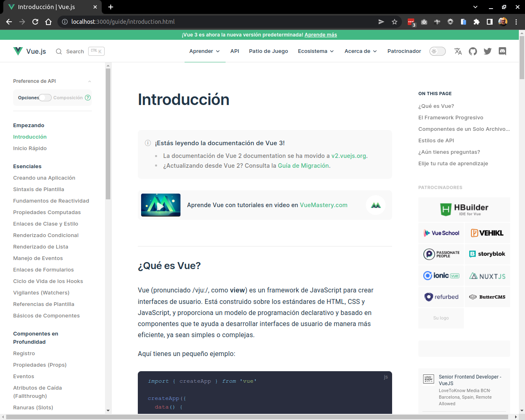Toggle dark mode appearance switch
Screen dimensions: 525x420
438,51
